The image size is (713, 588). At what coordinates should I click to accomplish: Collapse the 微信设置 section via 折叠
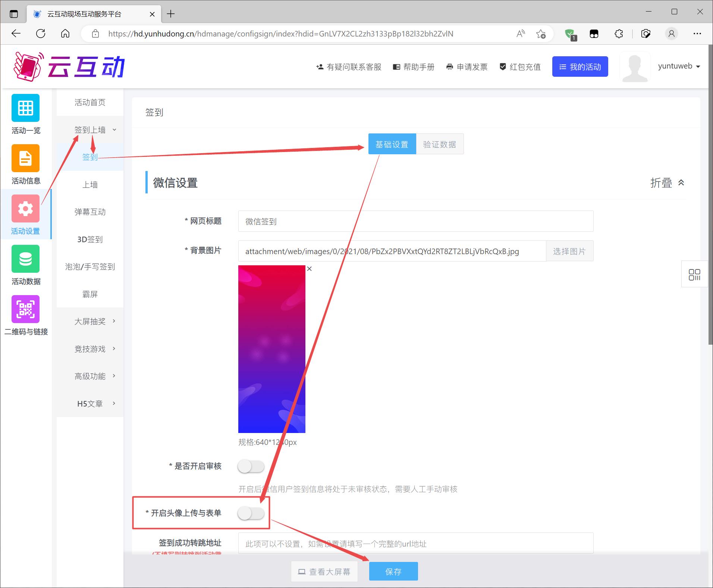coord(667,183)
